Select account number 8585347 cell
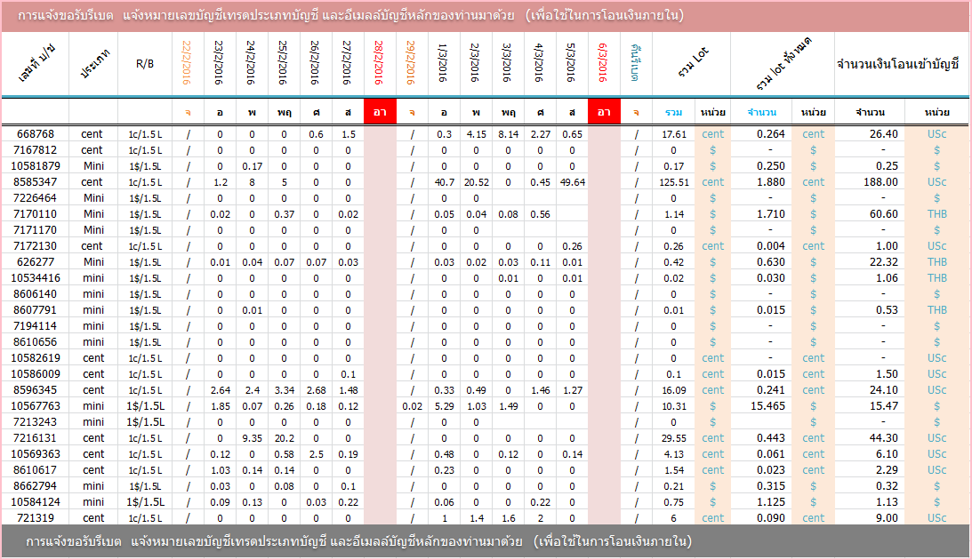This screenshot has height=560, width=972. click(x=36, y=182)
